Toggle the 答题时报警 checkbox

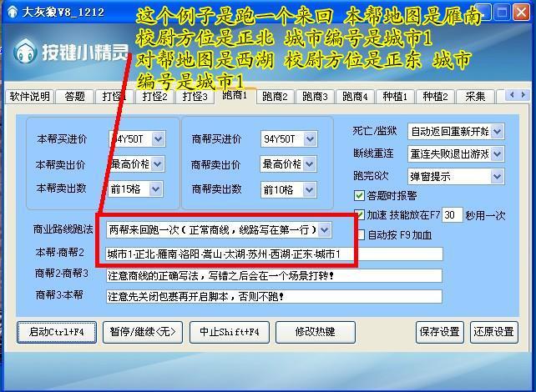coord(359,196)
